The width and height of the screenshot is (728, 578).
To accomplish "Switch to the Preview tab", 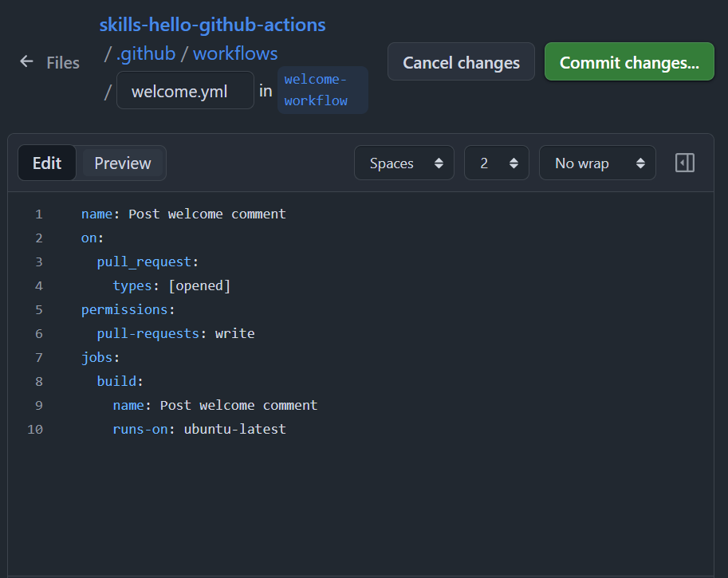I will pyautogui.click(x=123, y=163).
